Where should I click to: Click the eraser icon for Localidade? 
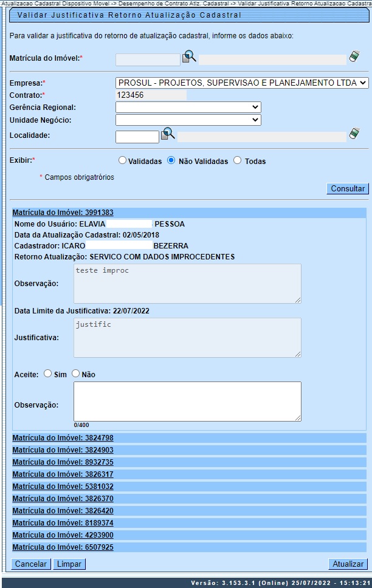point(354,134)
